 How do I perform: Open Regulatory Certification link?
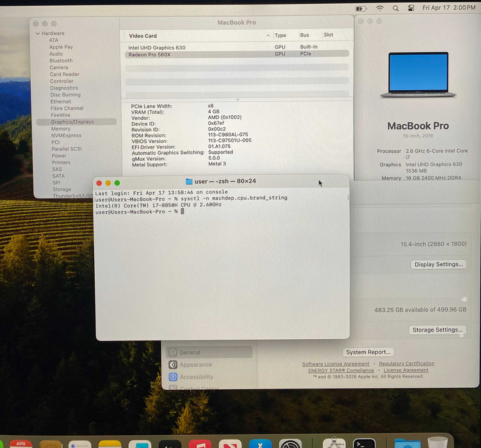pos(407,364)
